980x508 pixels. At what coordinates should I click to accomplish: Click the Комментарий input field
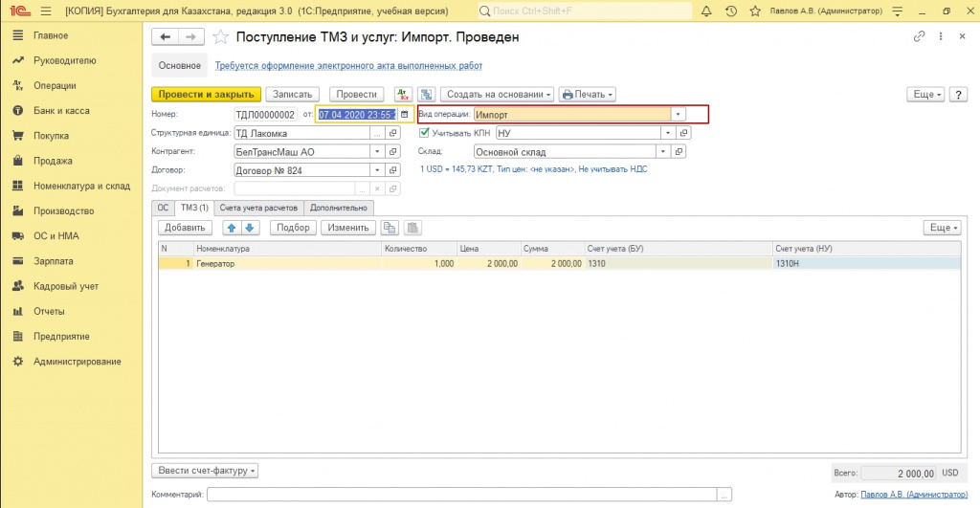[x=462, y=495]
